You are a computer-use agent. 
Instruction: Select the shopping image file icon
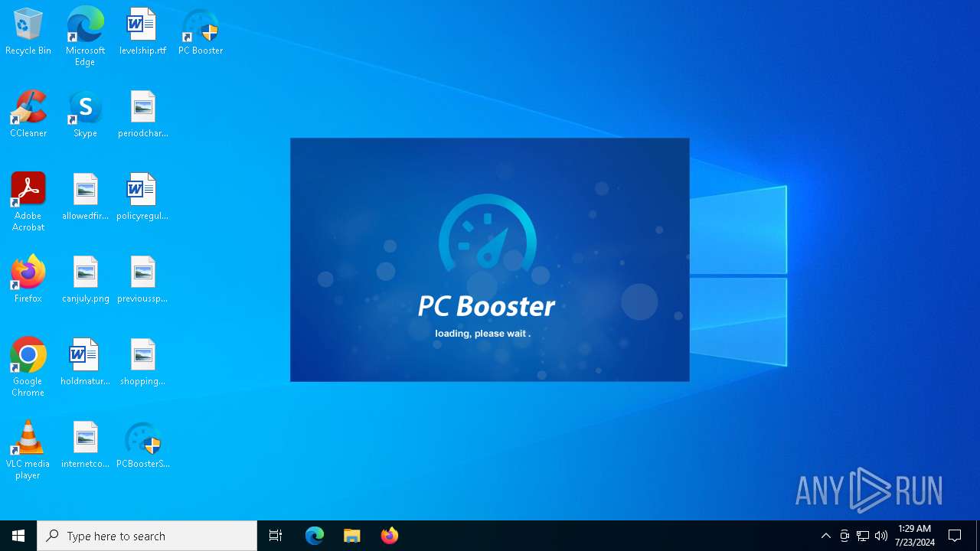click(x=142, y=363)
